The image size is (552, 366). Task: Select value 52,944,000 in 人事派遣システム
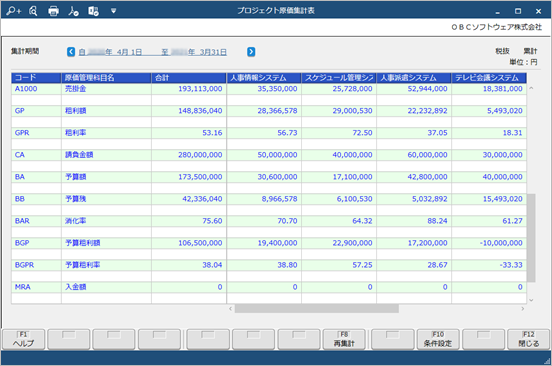(x=414, y=89)
